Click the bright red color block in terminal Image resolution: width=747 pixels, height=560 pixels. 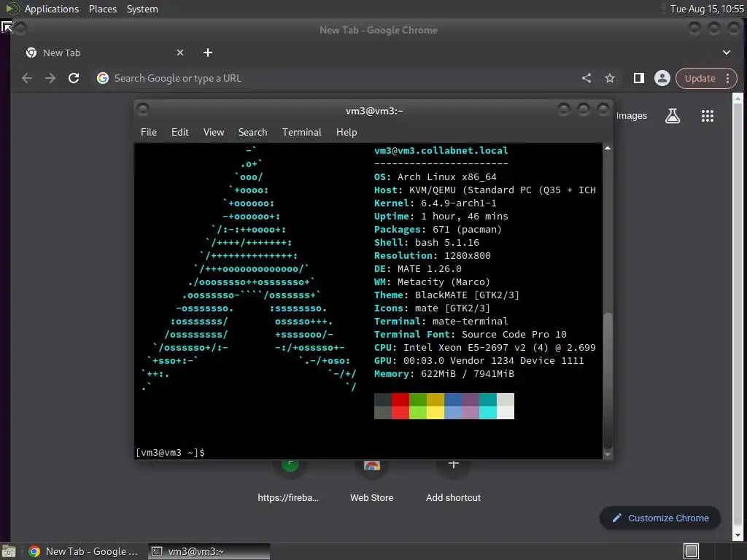click(x=400, y=413)
